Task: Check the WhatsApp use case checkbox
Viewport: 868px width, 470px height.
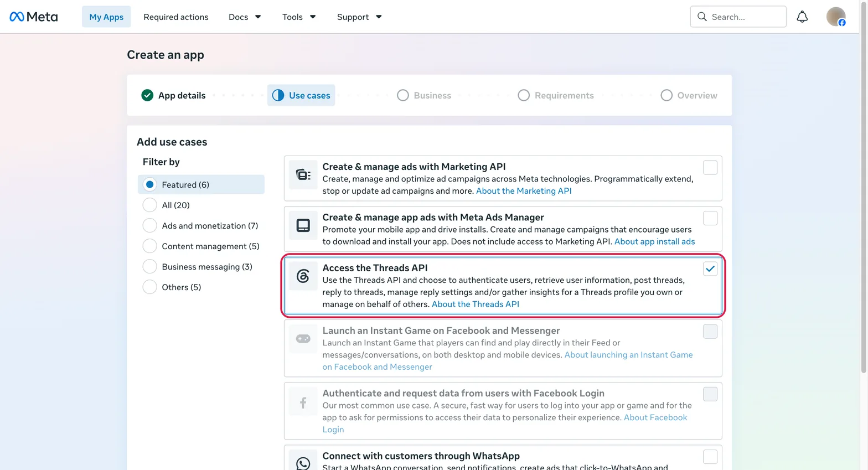Action: pyautogui.click(x=710, y=457)
